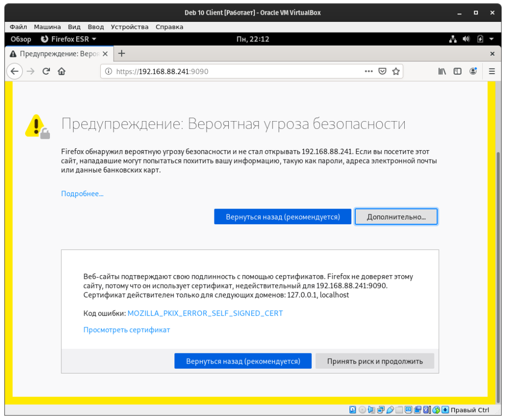The width and height of the screenshot is (506, 420).
Task: Click the Home button icon
Action: point(61,71)
